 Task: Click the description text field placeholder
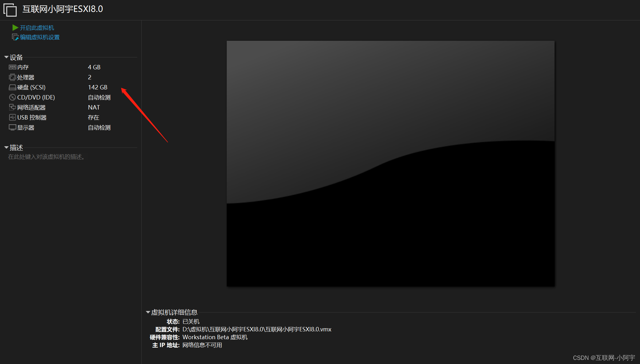[46, 157]
